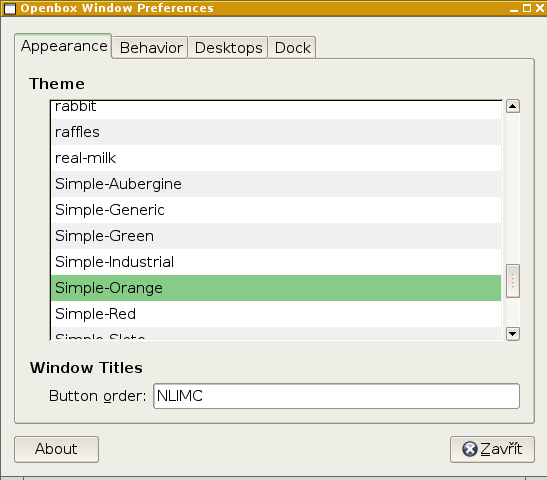Viewport: 547px width, 480px height.
Task: Select the raffles theme entry
Action: click(276, 132)
